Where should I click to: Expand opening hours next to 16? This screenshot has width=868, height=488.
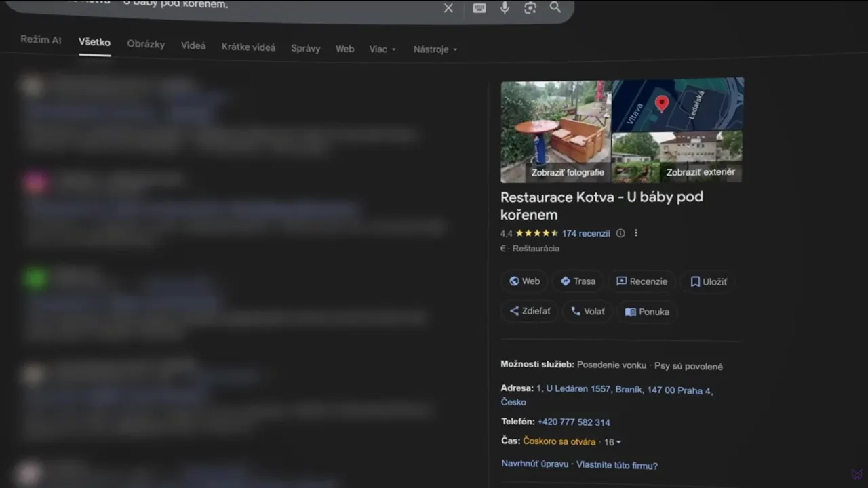pyautogui.click(x=612, y=442)
